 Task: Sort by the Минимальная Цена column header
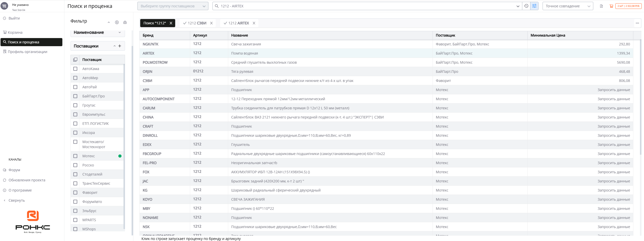point(580,35)
